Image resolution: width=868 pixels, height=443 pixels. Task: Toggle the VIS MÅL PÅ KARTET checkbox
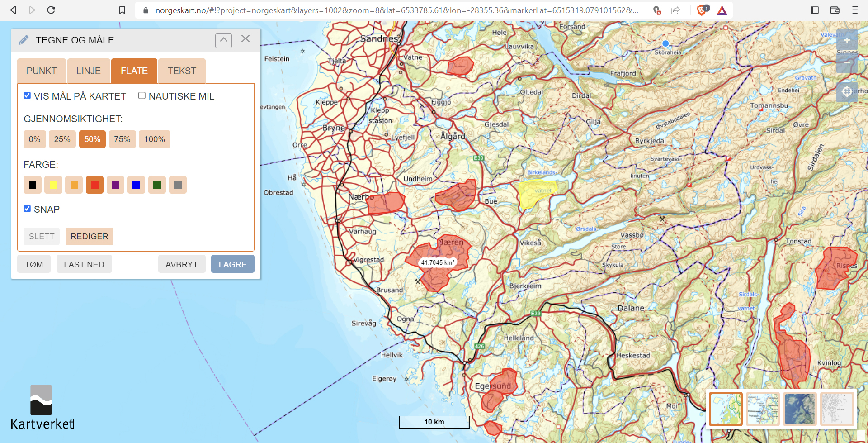click(27, 95)
